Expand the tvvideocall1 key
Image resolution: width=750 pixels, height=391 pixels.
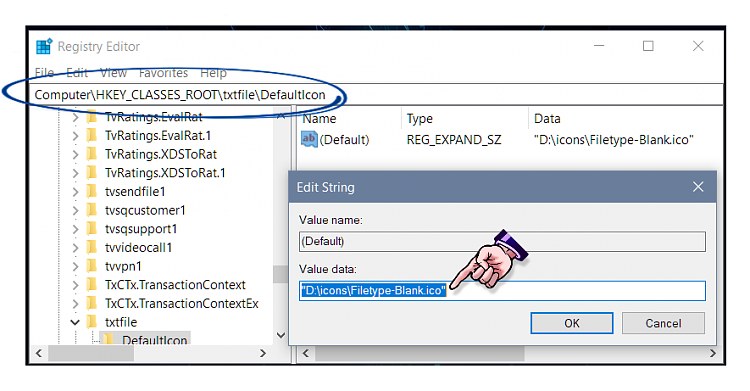pos(76,248)
